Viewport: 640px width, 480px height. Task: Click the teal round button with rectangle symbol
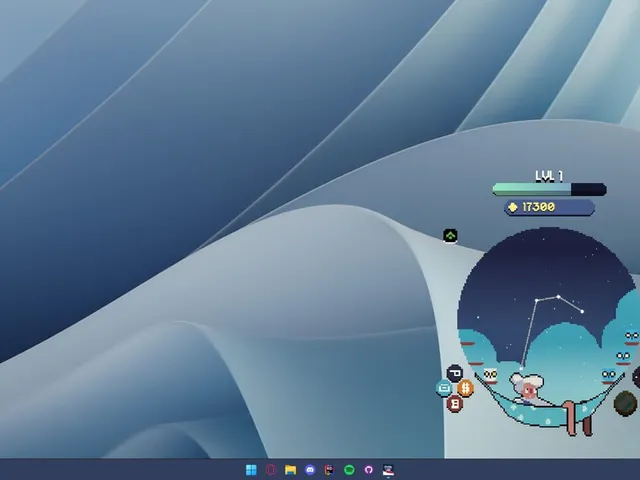coord(444,388)
